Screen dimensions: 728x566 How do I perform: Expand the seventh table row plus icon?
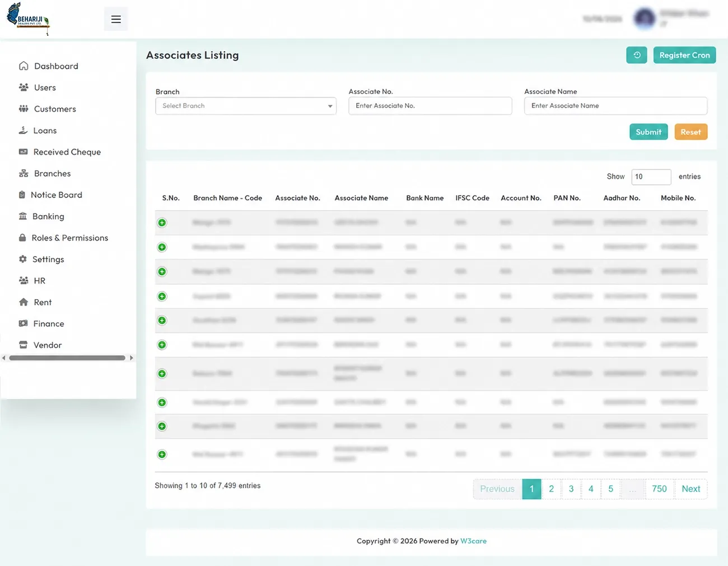[x=162, y=374]
